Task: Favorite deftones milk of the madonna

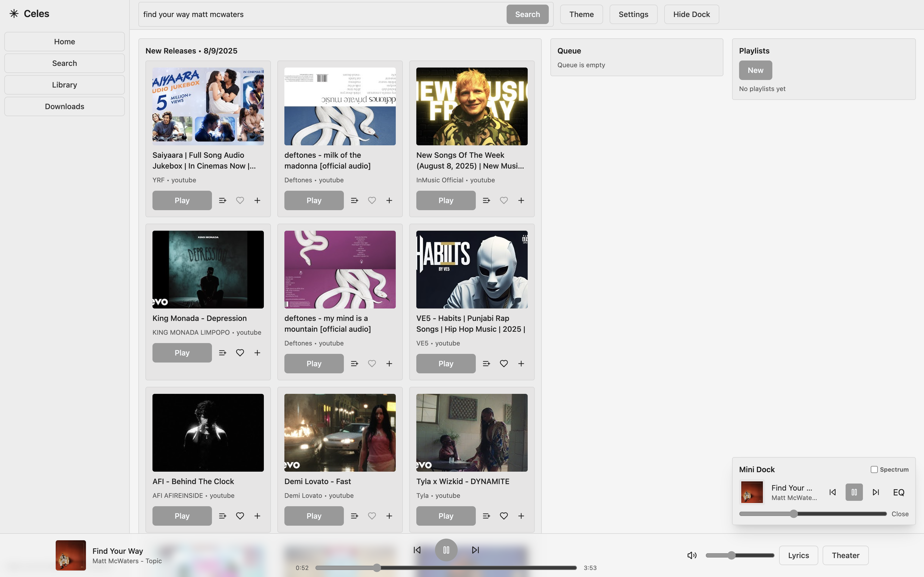Action: point(372,200)
